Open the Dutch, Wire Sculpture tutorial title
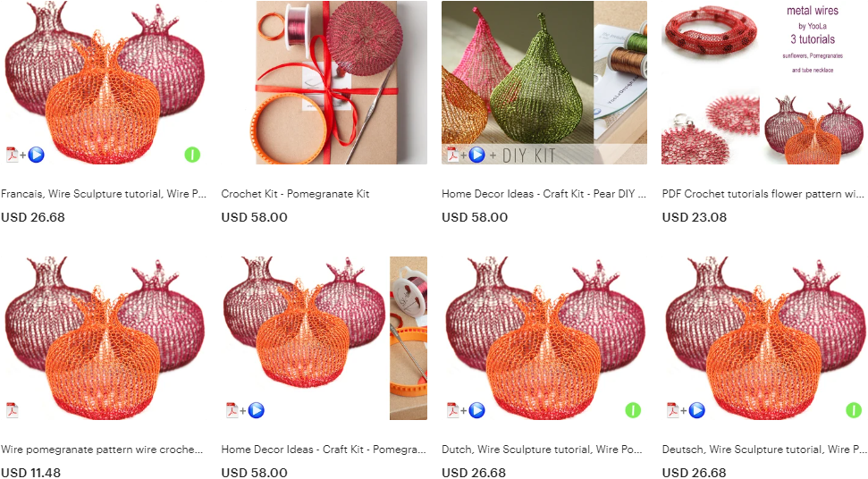Screen dimensions: 868x479 [542, 450]
